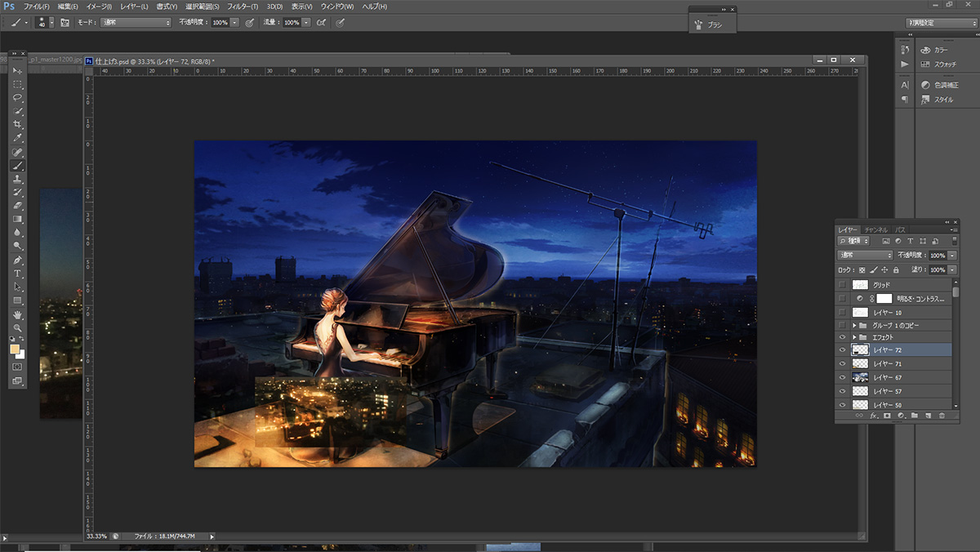Click the trash icon to delete layer

(x=942, y=416)
